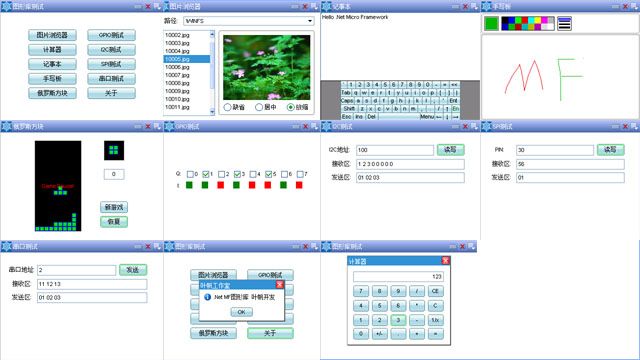
Task: Select the 缺省 radio button in the picture browser
Action: click(x=227, y=107)
